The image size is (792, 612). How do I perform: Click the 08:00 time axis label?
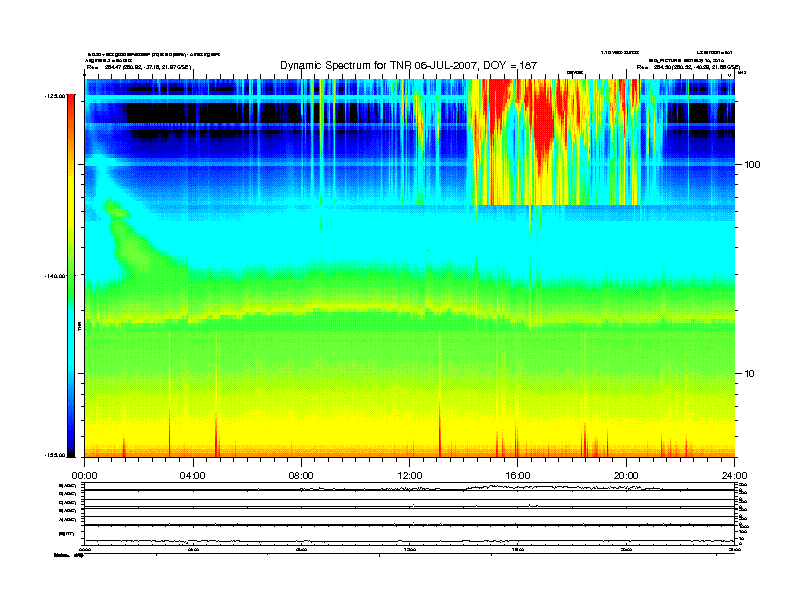pos(301,476)
